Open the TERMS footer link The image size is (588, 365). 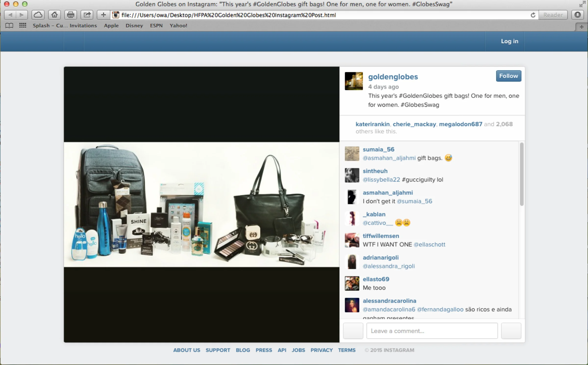(x=347, y=350)
